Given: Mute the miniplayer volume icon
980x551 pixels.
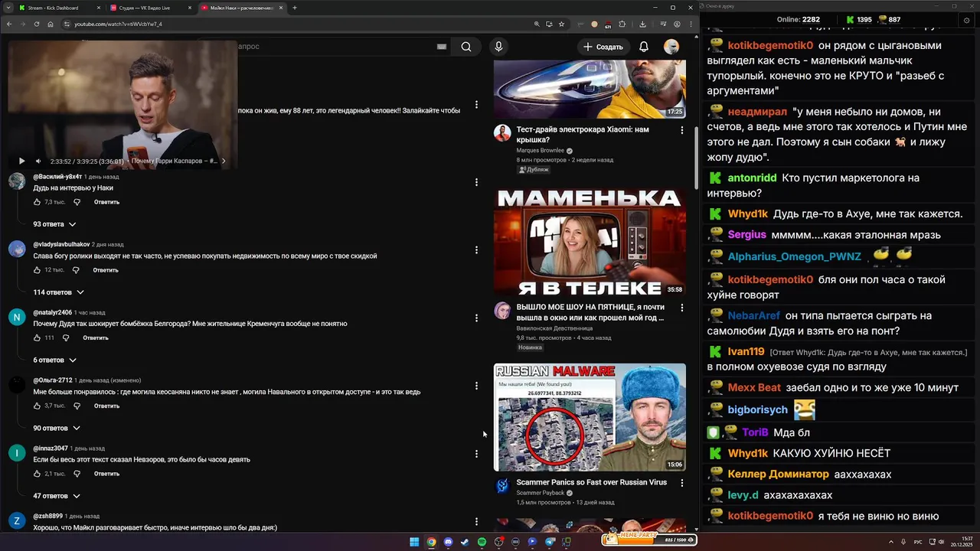Looking at the screenshot, I should click(38, 161).
